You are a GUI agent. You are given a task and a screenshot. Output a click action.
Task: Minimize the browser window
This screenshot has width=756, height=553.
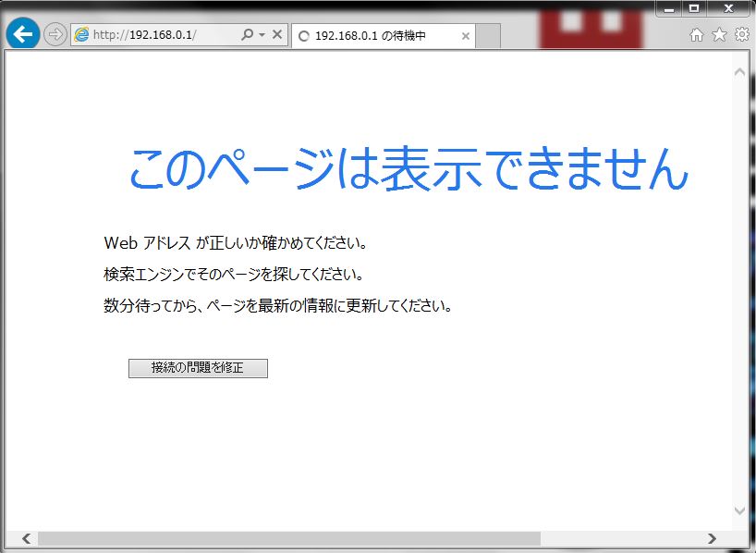click(x=669, y=9)
